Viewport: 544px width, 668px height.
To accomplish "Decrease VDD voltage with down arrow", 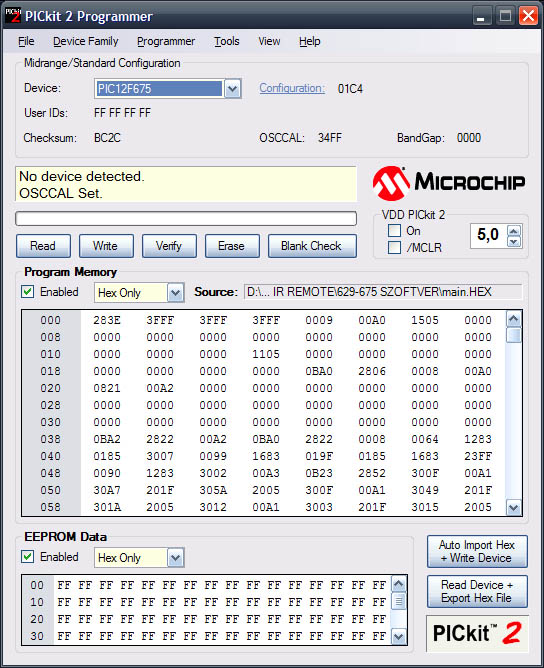I will pos(514,242).
